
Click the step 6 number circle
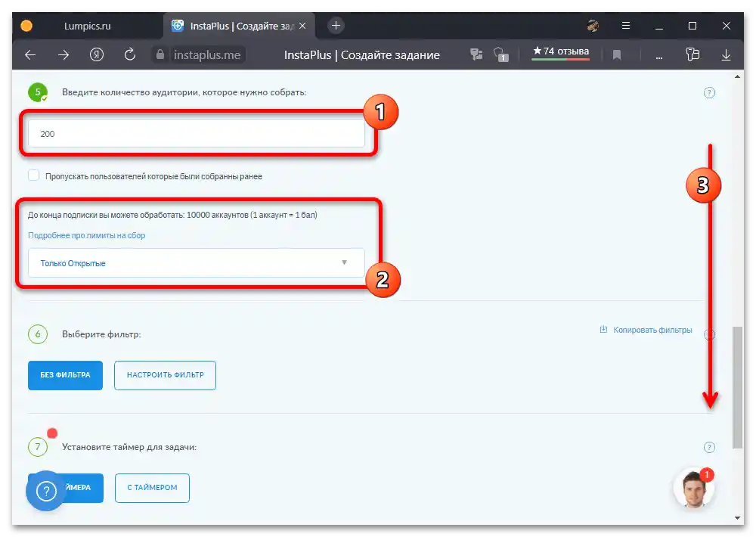click(x=38, y=334)
